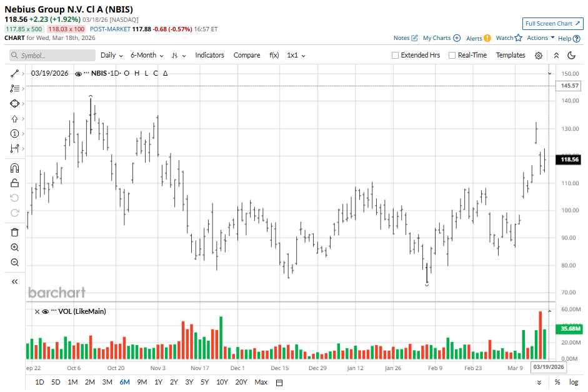Click the 118.56 last price label
This screenshot has width=588, height=392.
pos(569,159)
